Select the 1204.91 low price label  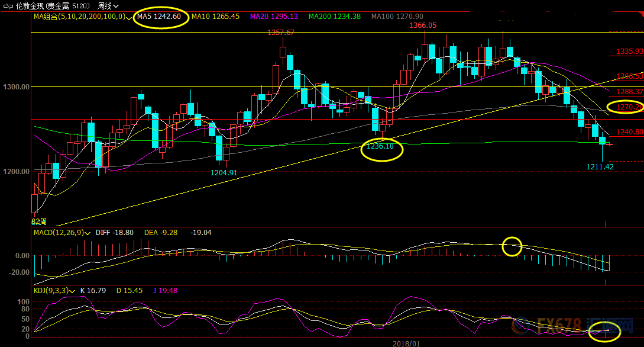[224, 173]
